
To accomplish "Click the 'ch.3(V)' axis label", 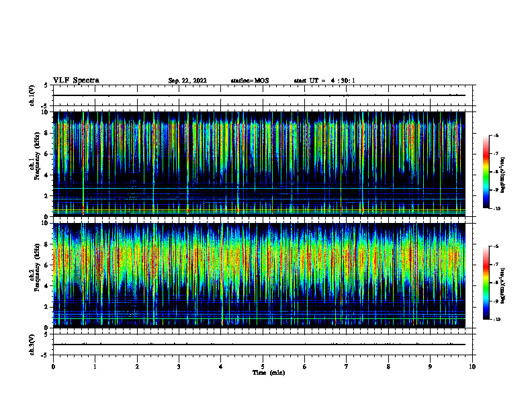I will pos(32,345).
